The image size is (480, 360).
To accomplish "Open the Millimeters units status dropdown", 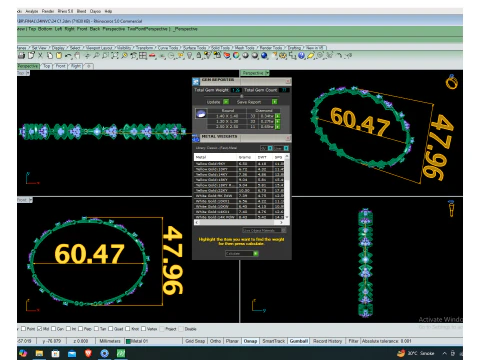I will 110,341.
